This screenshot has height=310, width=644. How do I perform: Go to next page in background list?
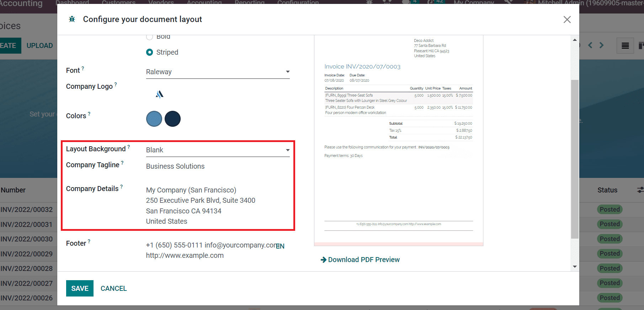click(x=602, y=45)
